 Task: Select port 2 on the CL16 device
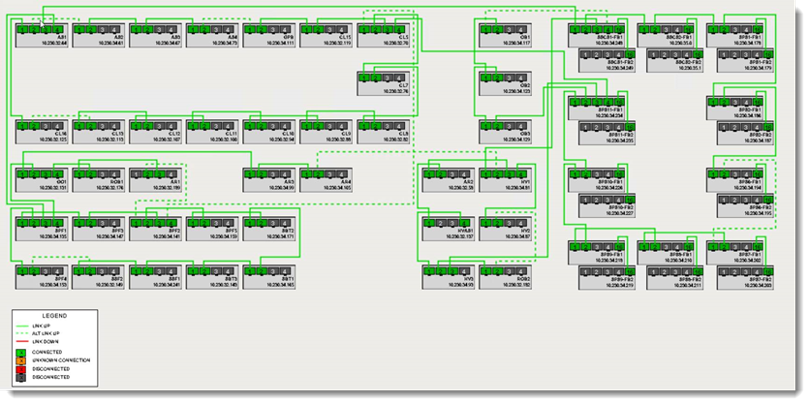tap(35, 126)
